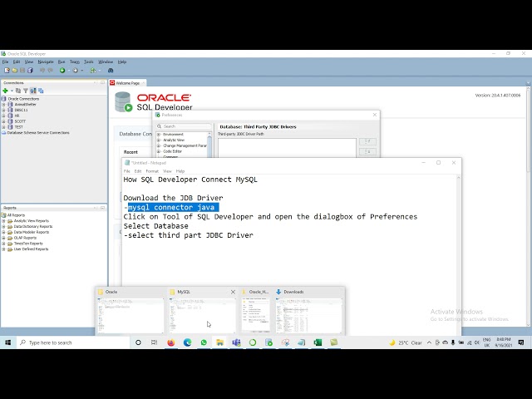
Task: Switch to the Oracle folder window preview
Action: 131,311
